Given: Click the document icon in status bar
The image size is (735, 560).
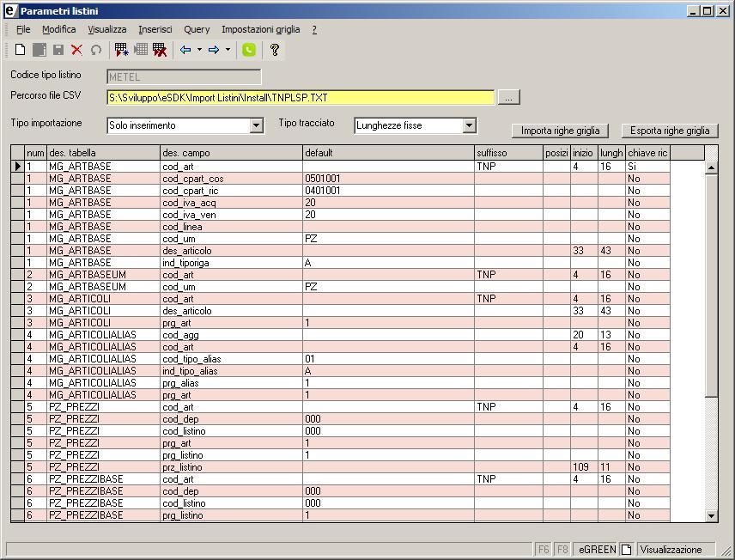Looking at the screenshot, I should click(627, 549).
